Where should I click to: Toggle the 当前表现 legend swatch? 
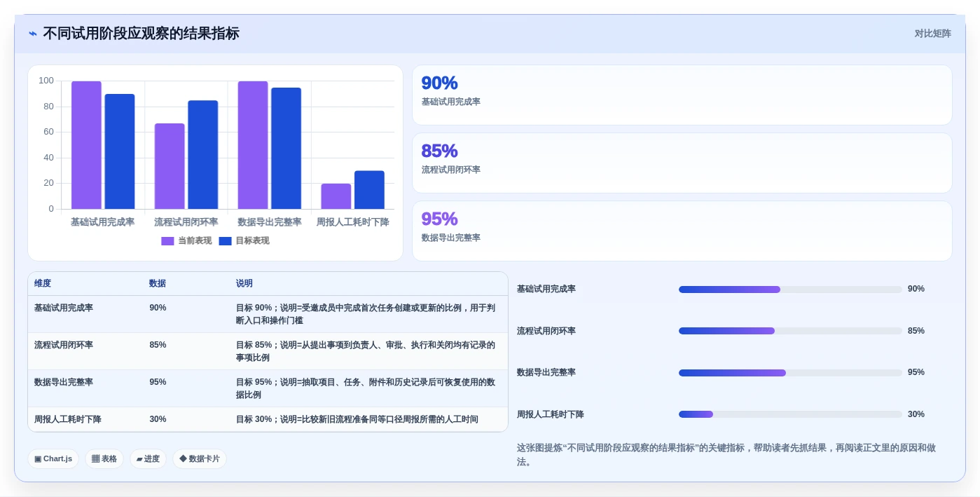(167, 241)
